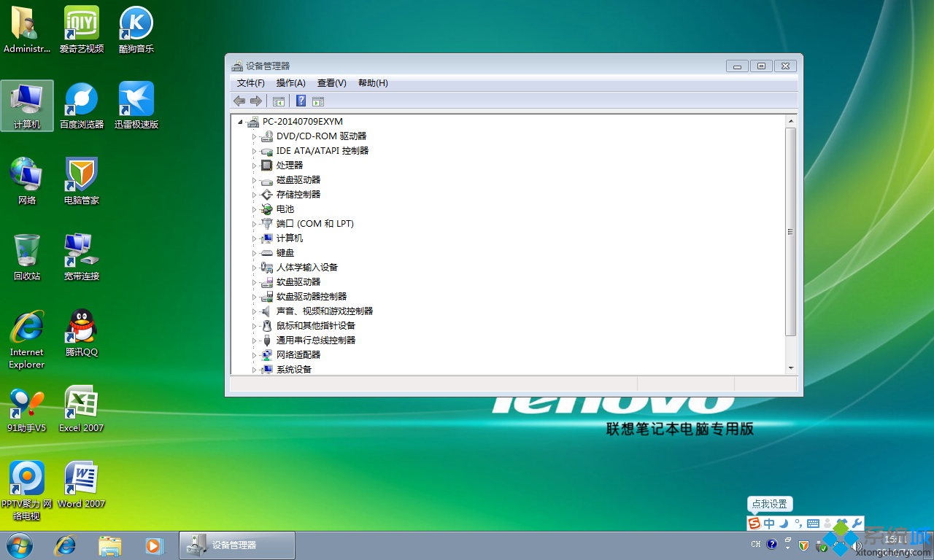Click the show/hide console tree toolbar icon
Viewport: 934px width, 560px height.
point(278,101)
